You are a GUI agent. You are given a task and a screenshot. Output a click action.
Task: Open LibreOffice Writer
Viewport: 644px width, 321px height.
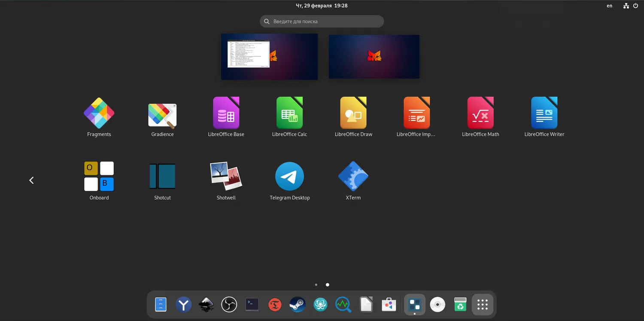(544, 113)
